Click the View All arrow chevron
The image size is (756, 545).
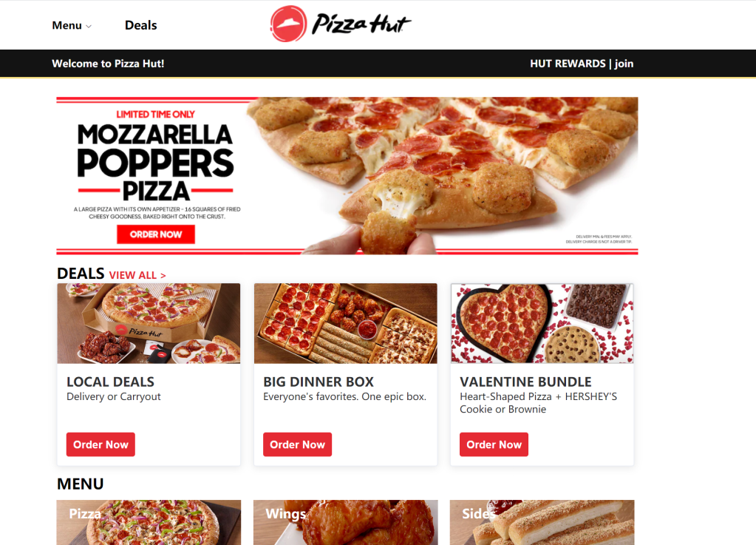click(163, 275)
